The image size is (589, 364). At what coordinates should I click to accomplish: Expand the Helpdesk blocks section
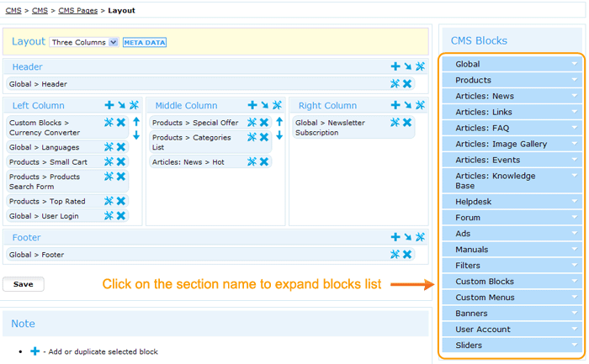coord(512,202)
